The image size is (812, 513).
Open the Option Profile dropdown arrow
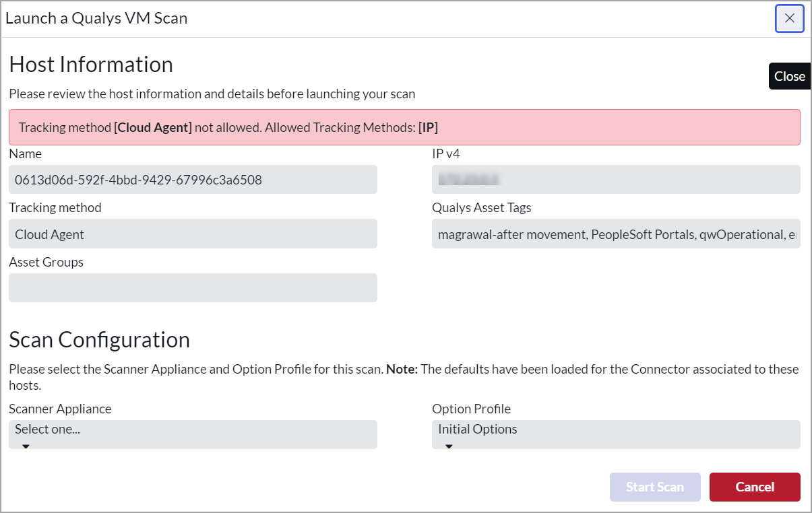448,445
